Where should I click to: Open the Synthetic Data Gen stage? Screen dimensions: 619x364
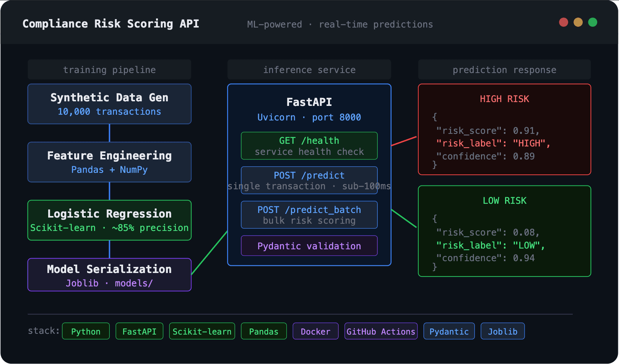tap(109, 104)
